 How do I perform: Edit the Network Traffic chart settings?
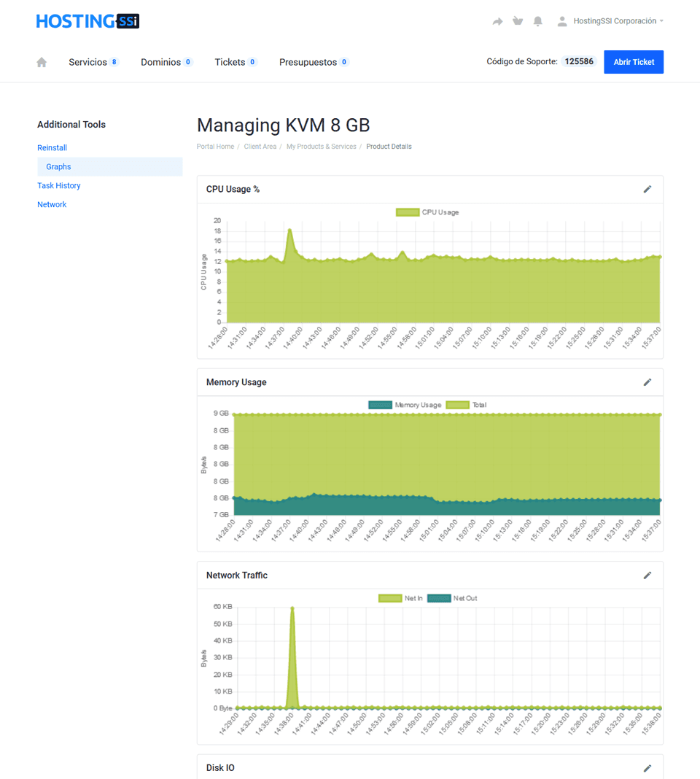pyautogui.click(x=647, y=575)
